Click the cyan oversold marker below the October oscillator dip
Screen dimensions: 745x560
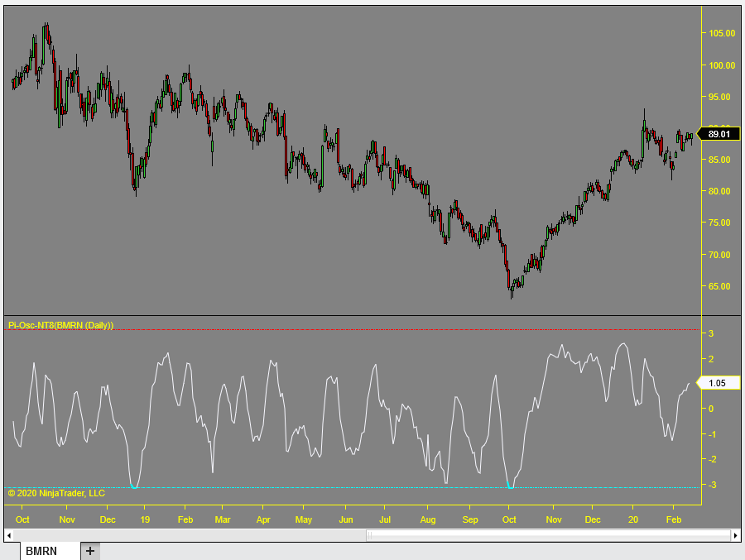pos(509,486)
